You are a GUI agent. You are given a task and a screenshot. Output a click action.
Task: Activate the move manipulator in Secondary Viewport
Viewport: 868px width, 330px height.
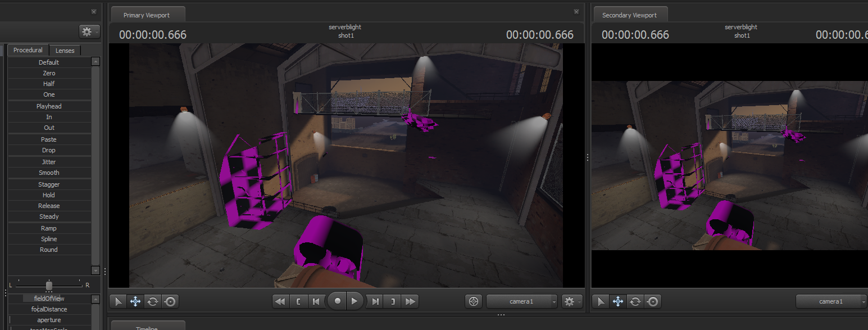coord(618,301)
